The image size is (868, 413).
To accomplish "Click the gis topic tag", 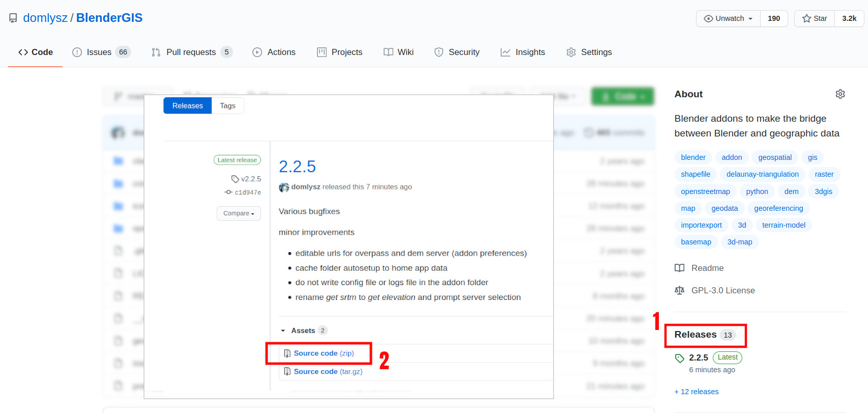I will (x=813, y=157).
